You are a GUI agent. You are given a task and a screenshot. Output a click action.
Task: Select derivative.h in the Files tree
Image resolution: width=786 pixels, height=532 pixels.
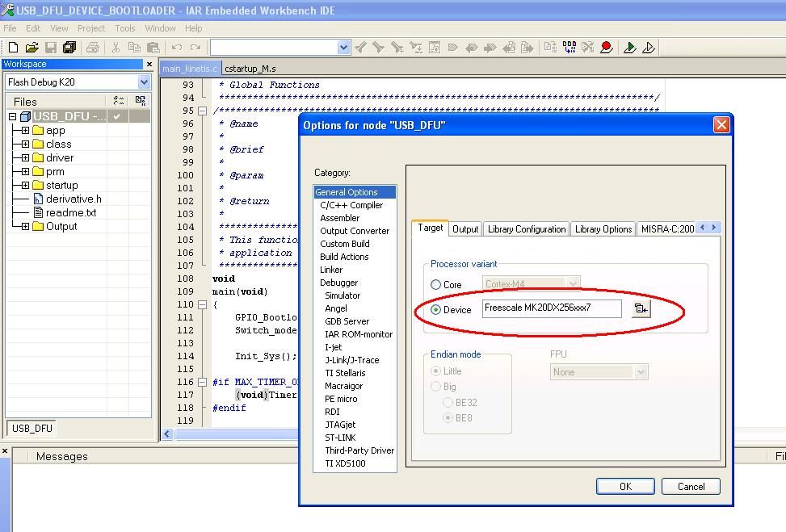point(74,199)
